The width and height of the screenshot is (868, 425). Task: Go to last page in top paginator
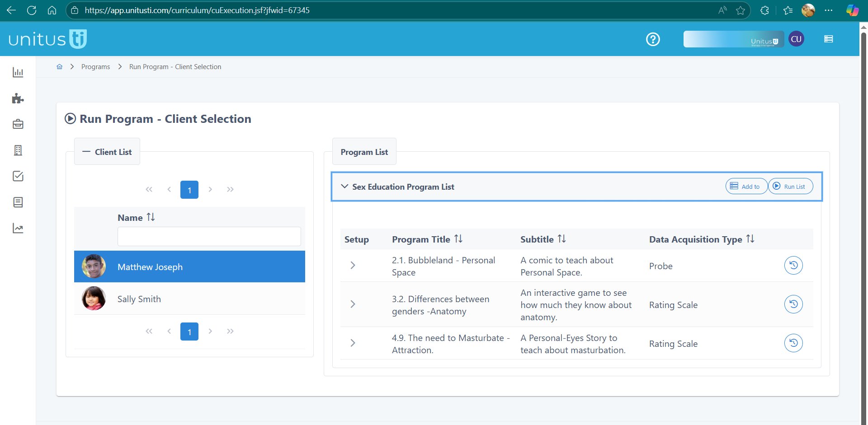point(230,190)
